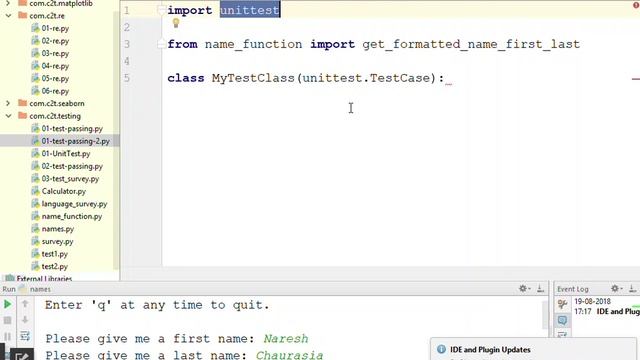Image resolution: width=640 pixels, height=360 pixels.
Task: Open 02-re.py in project tree
Action: [55, 41]
